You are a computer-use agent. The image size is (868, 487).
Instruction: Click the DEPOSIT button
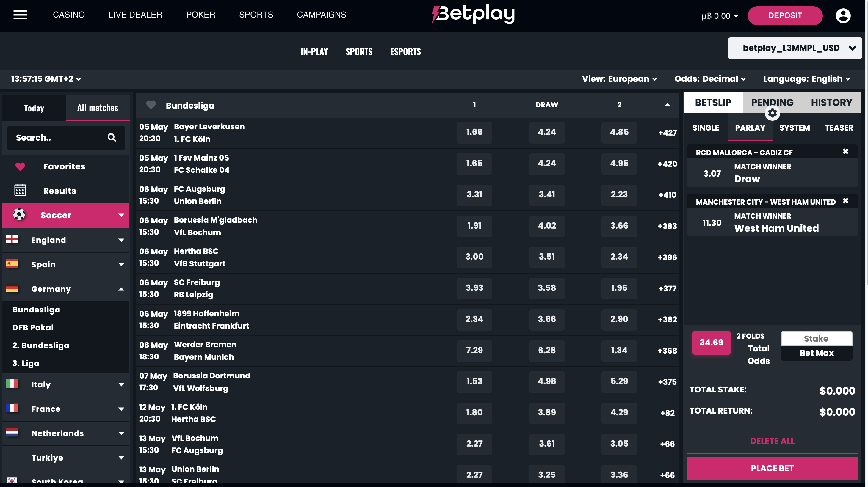pos(785,15)
